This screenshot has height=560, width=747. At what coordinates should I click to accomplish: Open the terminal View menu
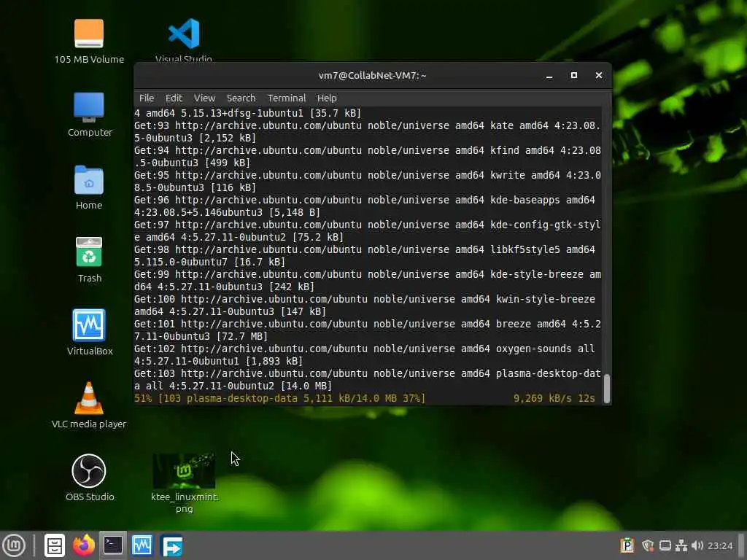point(204,98)
